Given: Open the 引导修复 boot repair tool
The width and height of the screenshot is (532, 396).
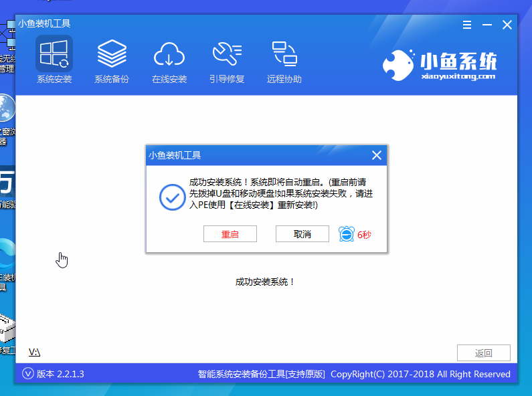Looking at the screenshot, I should pyautogui.click(x=227, y=62).
